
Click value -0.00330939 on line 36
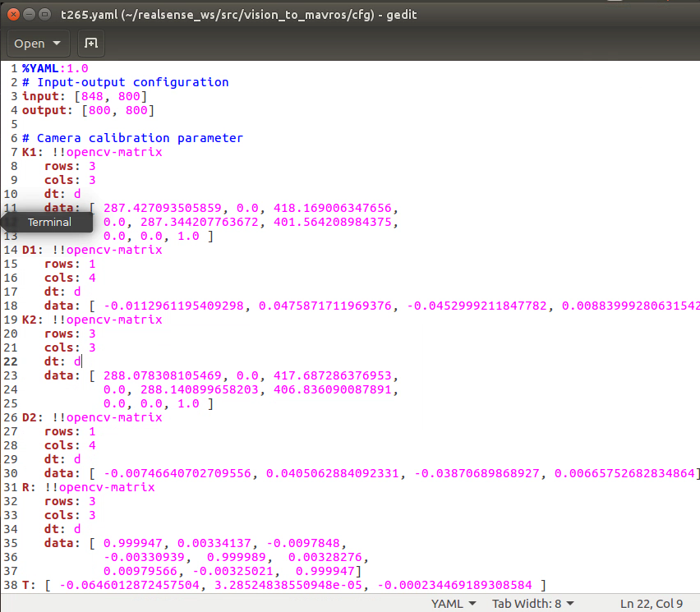click(x=144, y=557)
